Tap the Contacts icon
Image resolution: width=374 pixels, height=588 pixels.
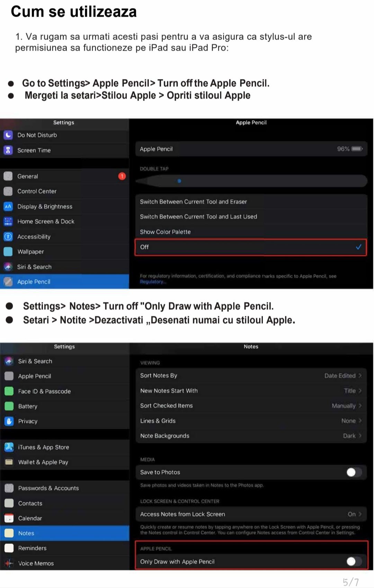[9, 503]
